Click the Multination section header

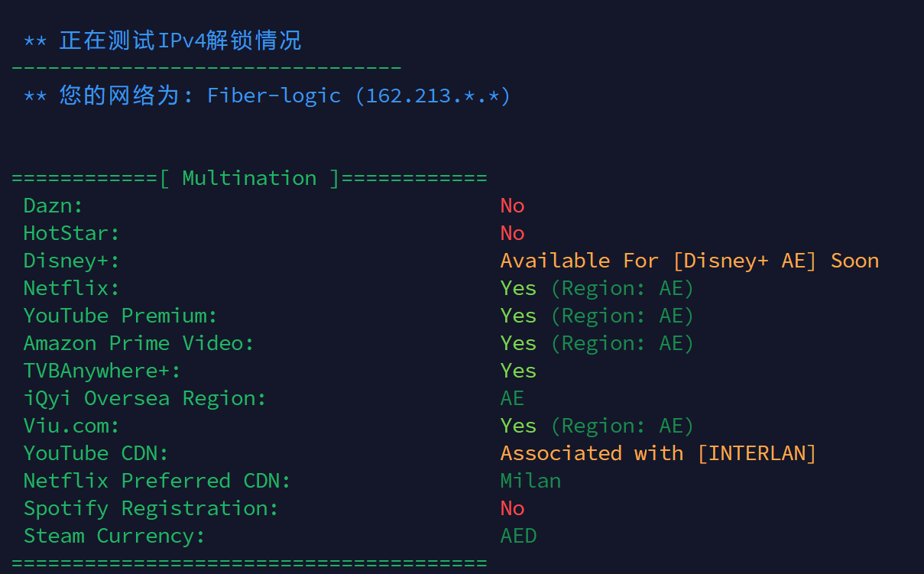pyautogui.click(x=249, y=178)
